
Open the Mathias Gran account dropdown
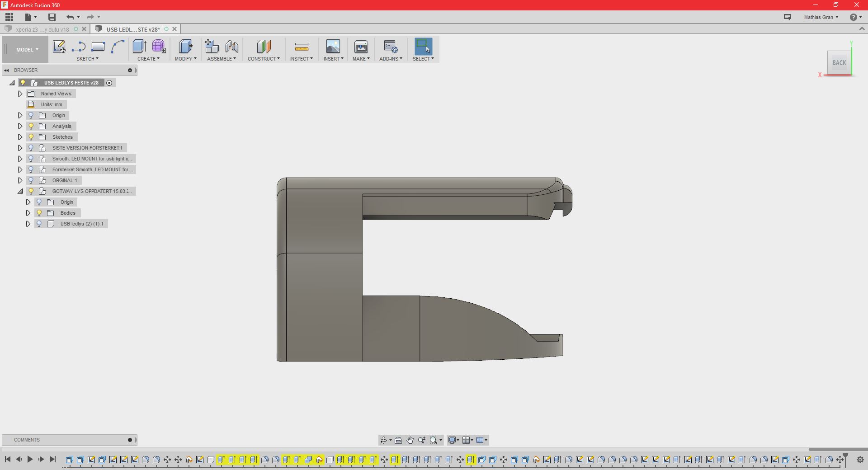point(821,17)
